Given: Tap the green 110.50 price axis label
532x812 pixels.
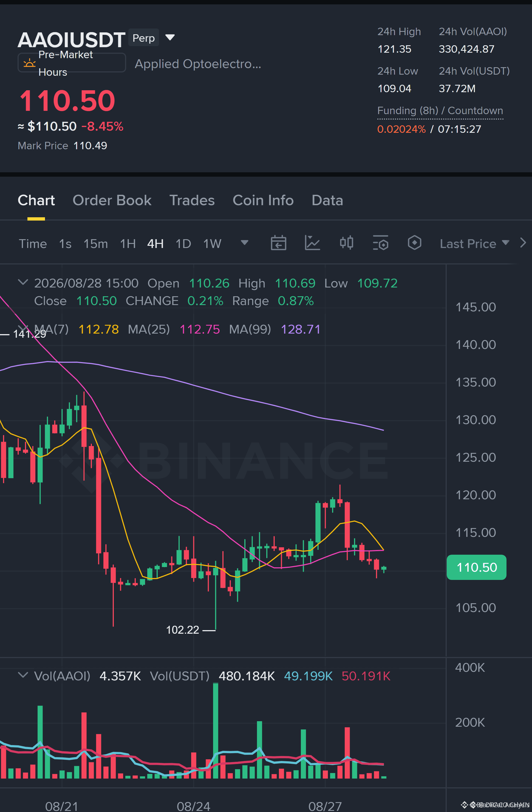Looking at the screenshot, I should tap(476, 567).
